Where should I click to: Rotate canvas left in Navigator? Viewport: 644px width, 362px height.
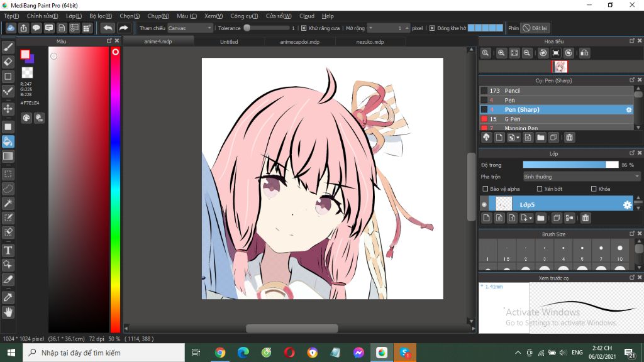point(543,53)
